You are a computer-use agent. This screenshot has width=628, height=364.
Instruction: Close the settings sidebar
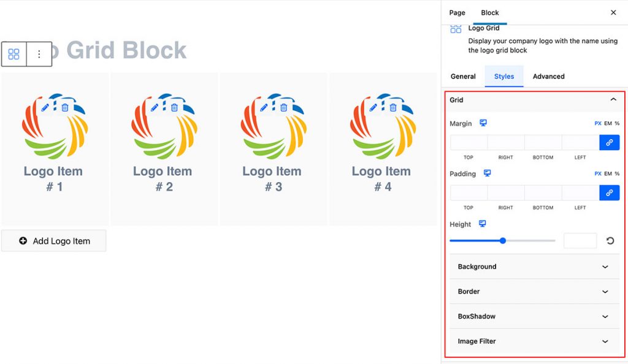pyautogui.click(x=613, y=12)
